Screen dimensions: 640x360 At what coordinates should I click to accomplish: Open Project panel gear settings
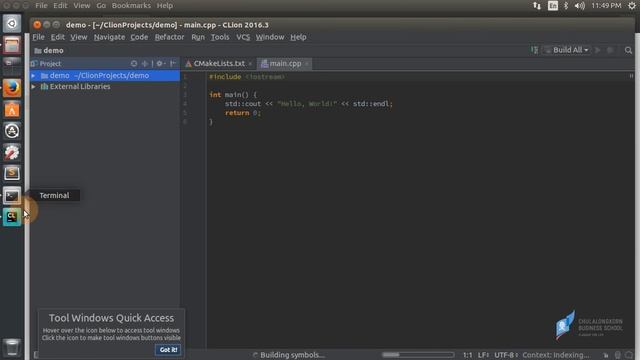(x=160, y=64)
